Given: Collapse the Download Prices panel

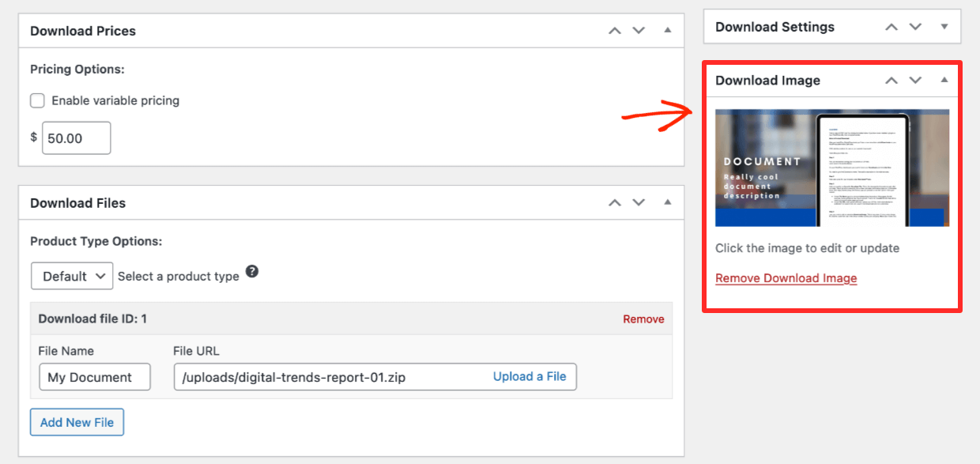Looking at the screenshot, I should point(667,31).
